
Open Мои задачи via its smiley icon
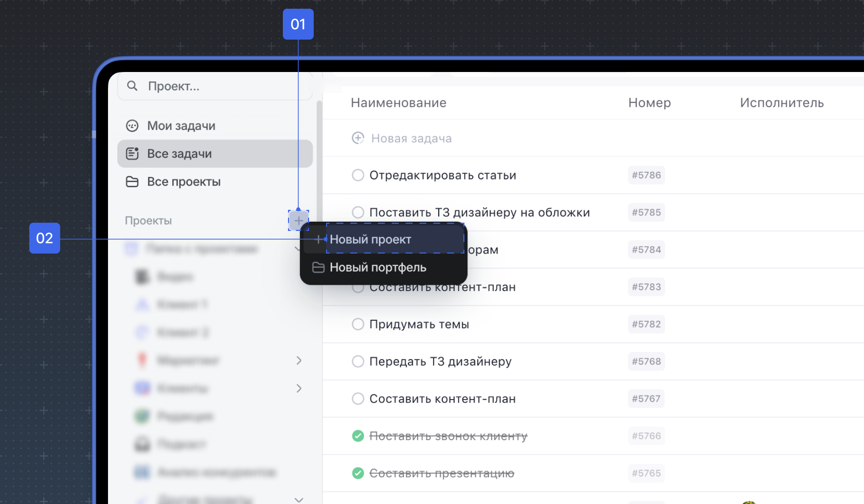pyautogui.click(x=132, y=126)
